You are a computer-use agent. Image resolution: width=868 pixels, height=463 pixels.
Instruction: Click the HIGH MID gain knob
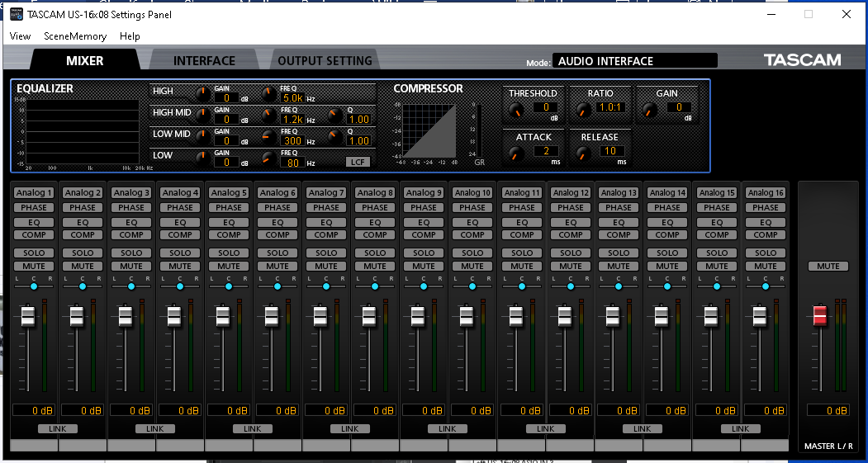pyautogui.click(x=203, y=116)
